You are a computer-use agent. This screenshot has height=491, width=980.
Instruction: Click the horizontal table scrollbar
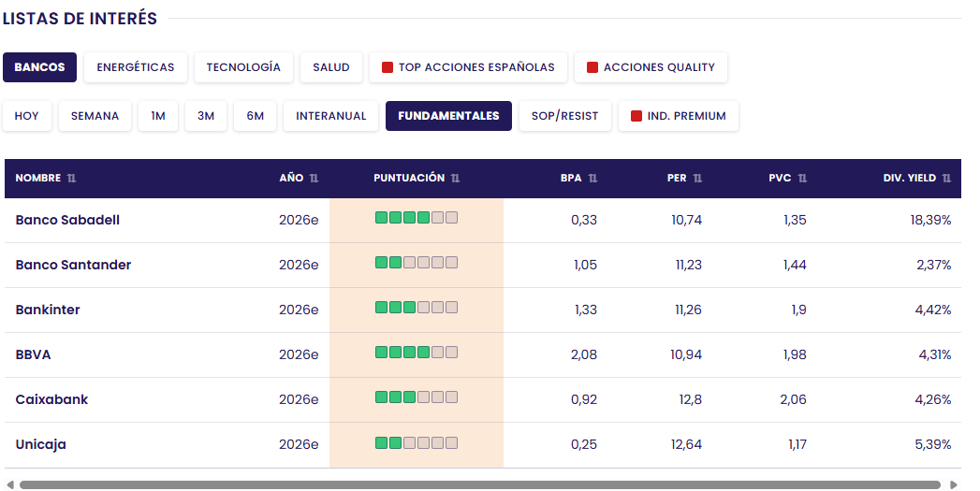point(480,484)
